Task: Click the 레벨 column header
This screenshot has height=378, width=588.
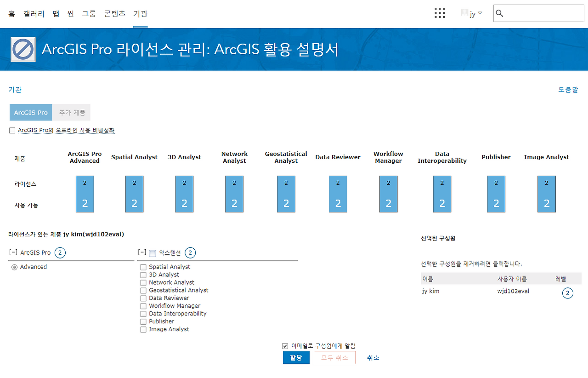Action: [561, 279]
